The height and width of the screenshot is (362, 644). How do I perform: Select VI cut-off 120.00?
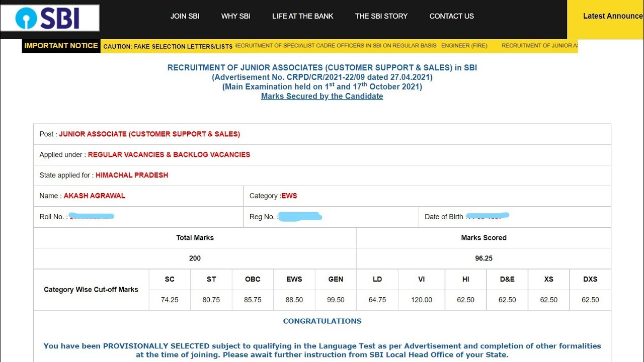(x=422, y=300)
